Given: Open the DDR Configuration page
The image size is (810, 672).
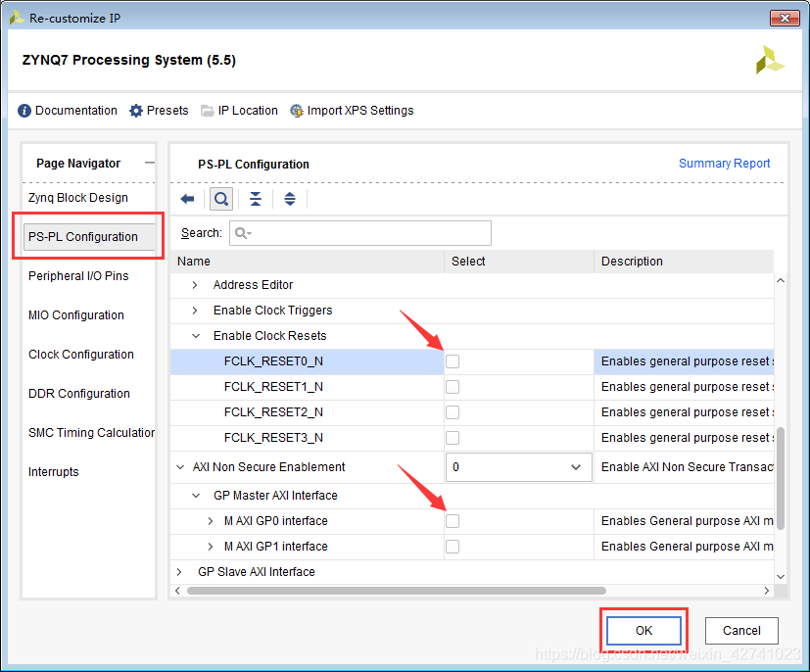Looking at the screenshot, I should (x=79, y=394).
